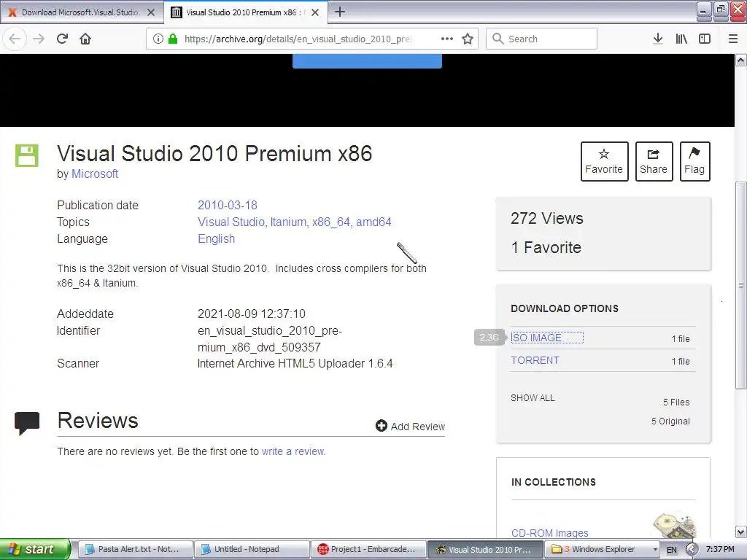The width and height of the screenshot is (747, 560).
Task: Switch to Download Microsoft.Visual.Studio tab
Action: [80, 12]
